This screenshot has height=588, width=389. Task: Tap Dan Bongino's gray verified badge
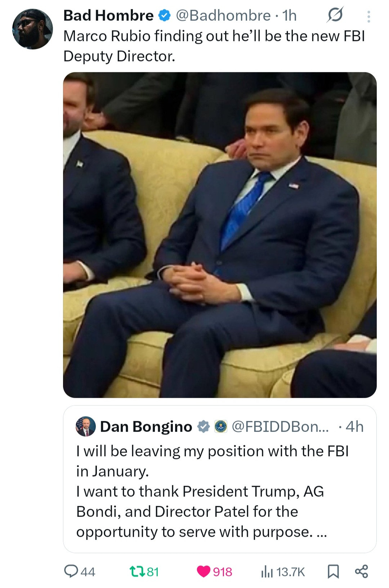pyautogui.click(x=204, y=426)
